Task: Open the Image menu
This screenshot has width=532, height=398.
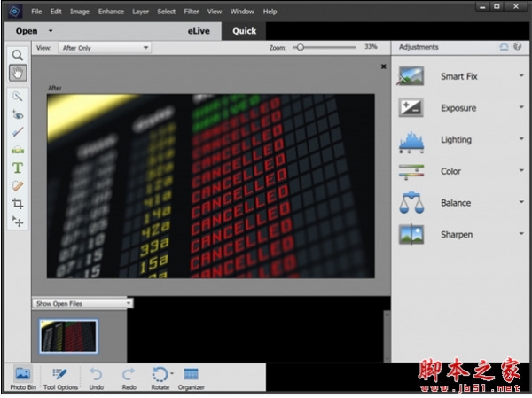Action: [80, 12]
